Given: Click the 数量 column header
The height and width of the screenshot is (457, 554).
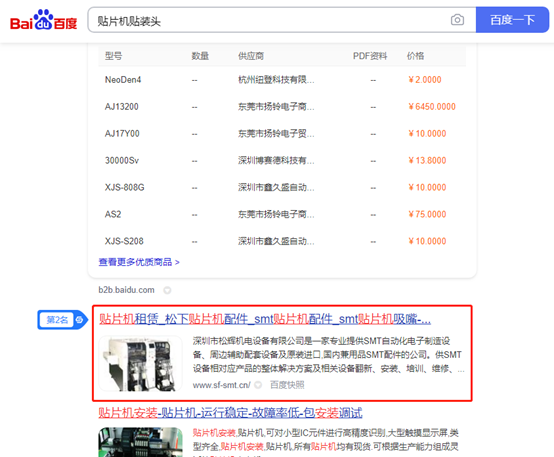Looking at the screenshot, I should [200, 56].
